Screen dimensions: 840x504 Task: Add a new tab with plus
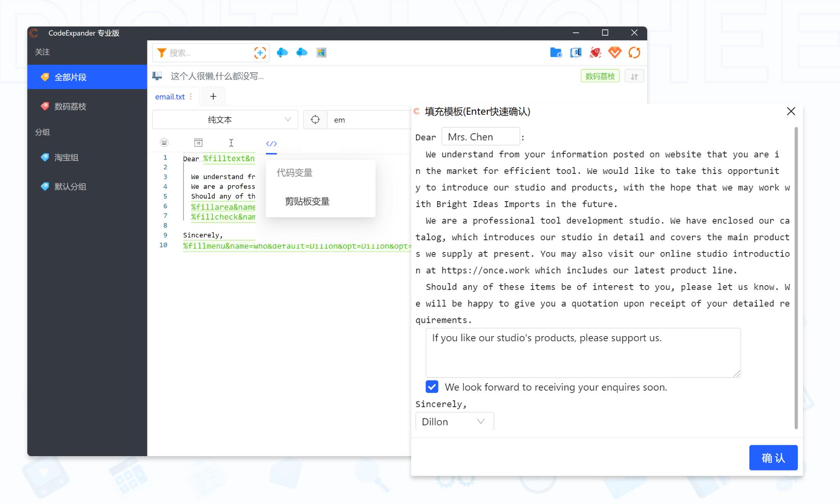213,97
